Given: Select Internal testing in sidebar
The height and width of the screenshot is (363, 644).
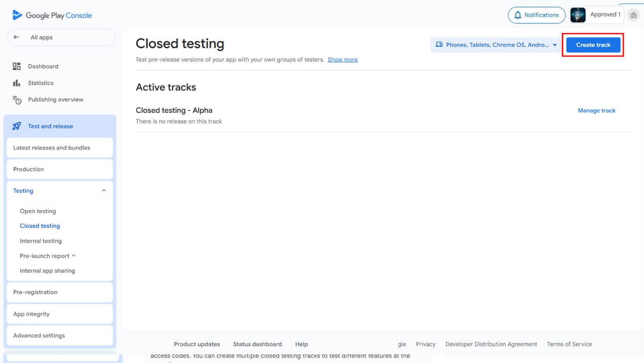Looking at the screenshot, I should tap(41, 241).
